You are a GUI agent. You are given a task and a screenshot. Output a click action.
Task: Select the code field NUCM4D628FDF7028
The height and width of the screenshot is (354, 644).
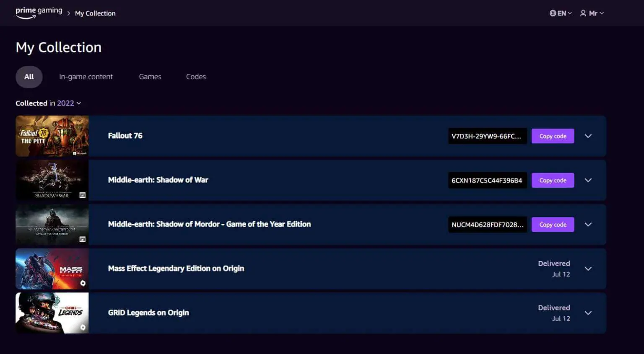coord(488,225)
